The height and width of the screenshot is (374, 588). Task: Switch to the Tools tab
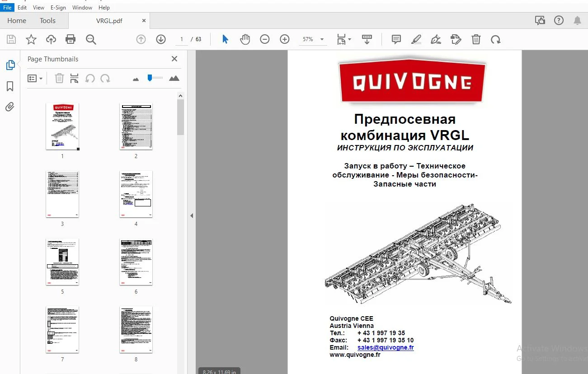click(x=47, y=20)
